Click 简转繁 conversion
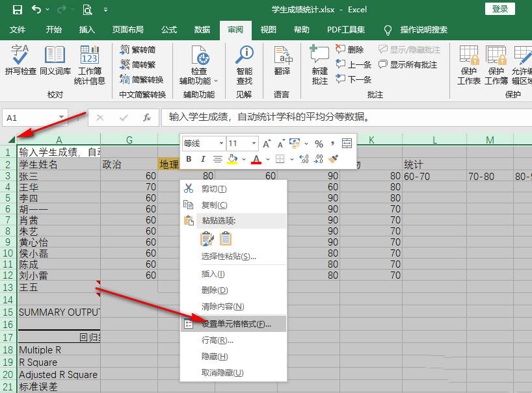Viewport: 532px width, 393px height. click(x=138, y=64)
